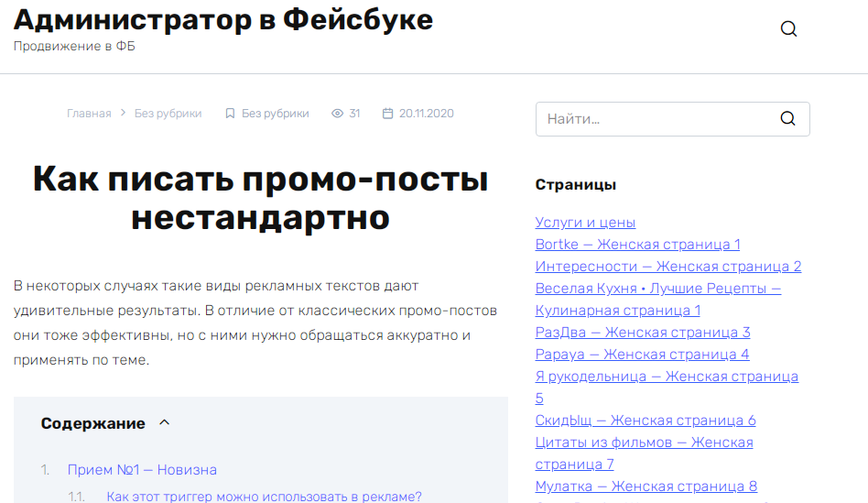
Task: Open Мулатка — Женская страница 8
Action: (x=646, y=487)
